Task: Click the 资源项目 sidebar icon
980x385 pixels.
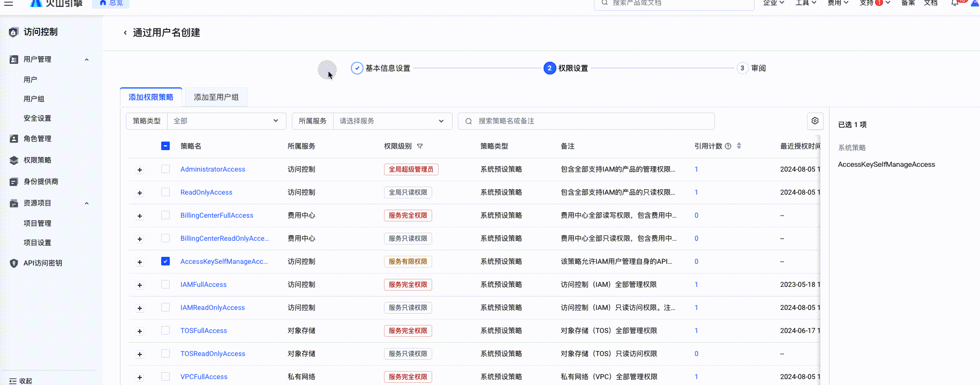Action: point(14,203)
